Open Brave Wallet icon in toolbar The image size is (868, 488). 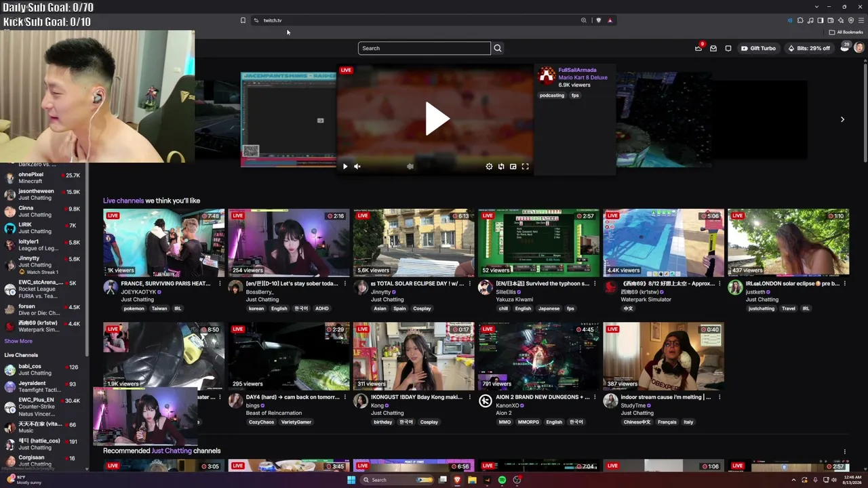(x=831, y=20)
